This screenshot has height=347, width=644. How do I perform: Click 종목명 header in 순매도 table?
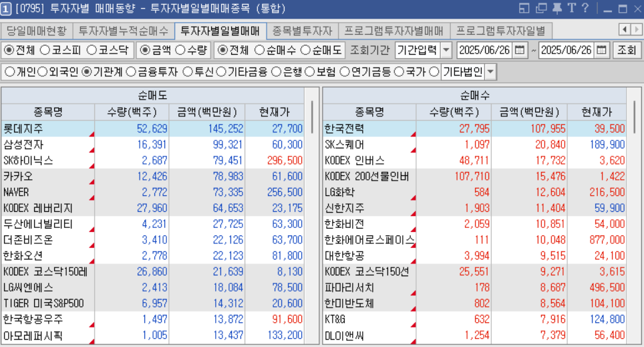point(48,112)
